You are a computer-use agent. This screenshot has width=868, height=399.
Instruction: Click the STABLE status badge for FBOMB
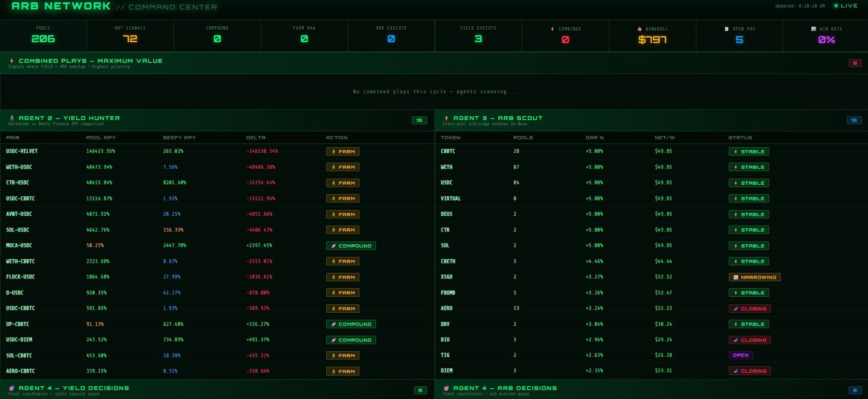pos(748,293)
